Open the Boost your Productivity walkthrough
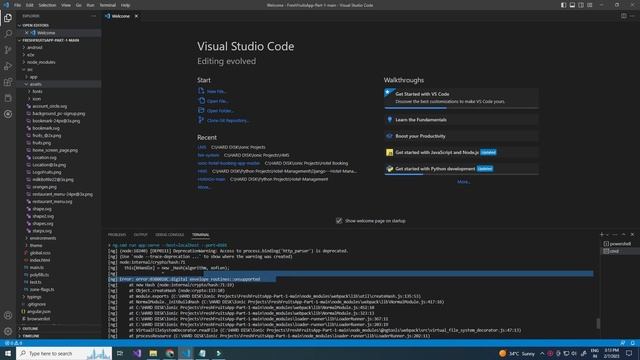Screen dimensions: 640x360 462,136
